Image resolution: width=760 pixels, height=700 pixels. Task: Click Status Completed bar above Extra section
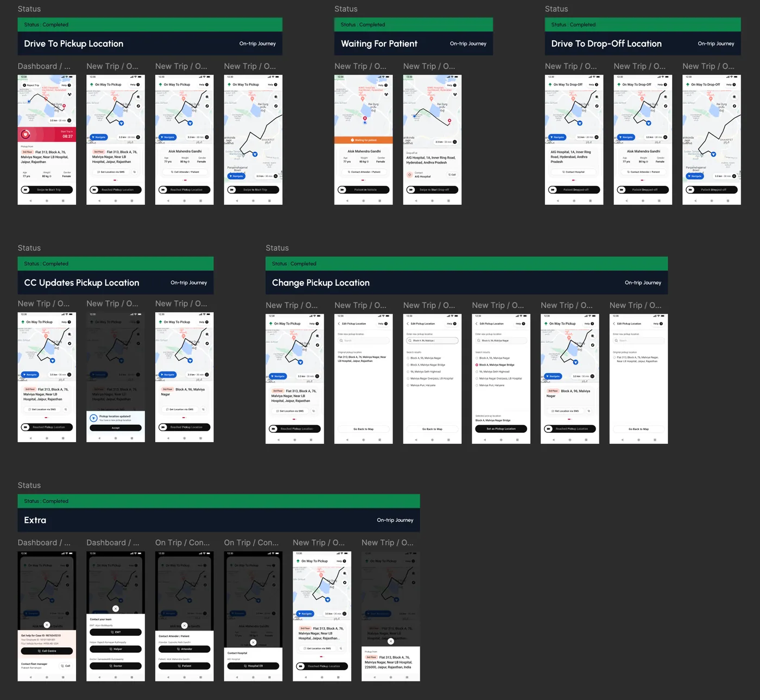tap(219, 501)
